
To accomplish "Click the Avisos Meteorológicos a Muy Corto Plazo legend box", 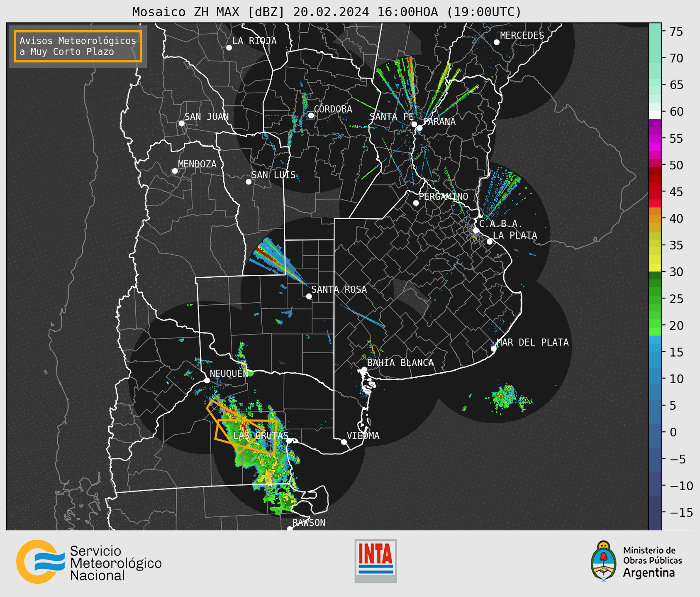I will 78,46.
